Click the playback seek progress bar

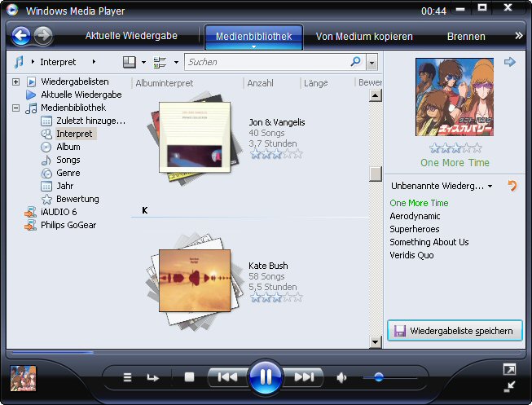[x=266, y=353]
